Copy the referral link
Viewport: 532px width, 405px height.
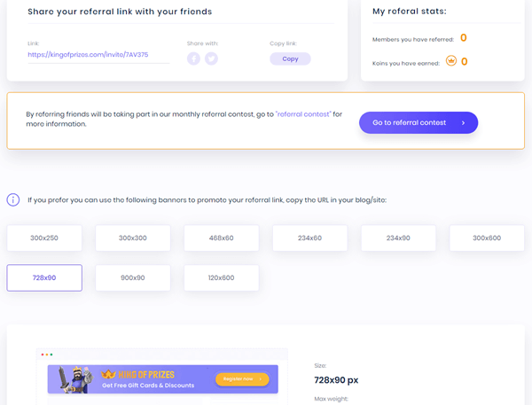290,58
